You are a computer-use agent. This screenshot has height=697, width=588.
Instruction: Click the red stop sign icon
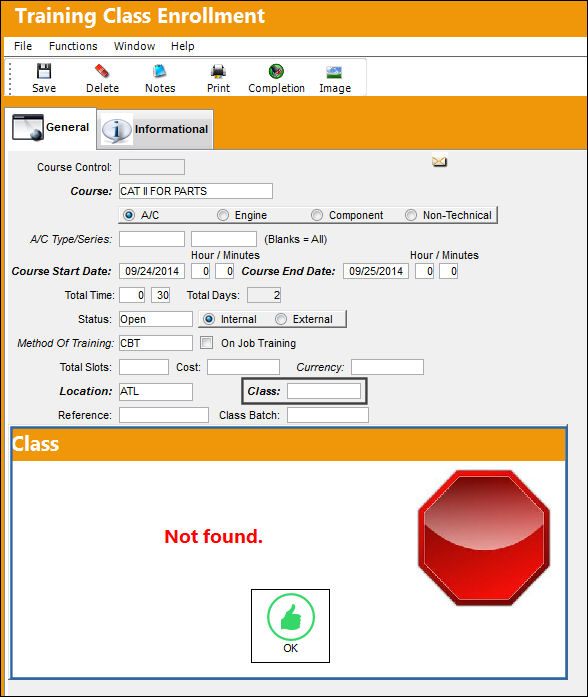click(x=484, y=538)
